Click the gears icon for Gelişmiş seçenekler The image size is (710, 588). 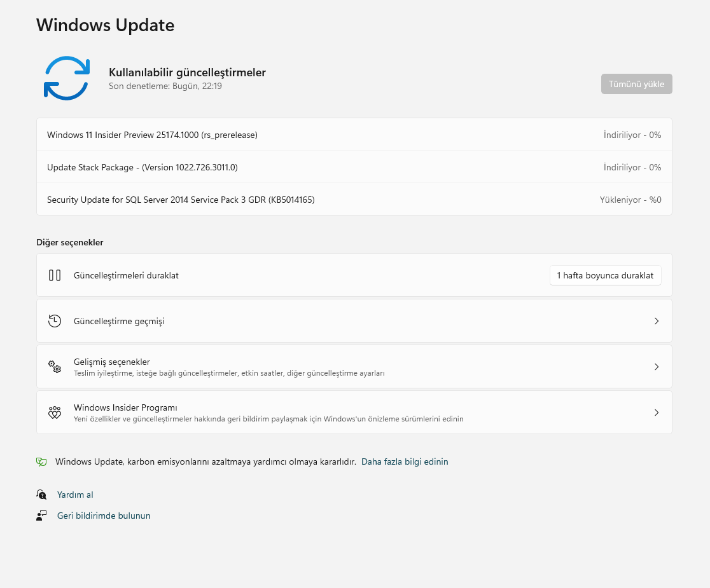click(55, 367)
